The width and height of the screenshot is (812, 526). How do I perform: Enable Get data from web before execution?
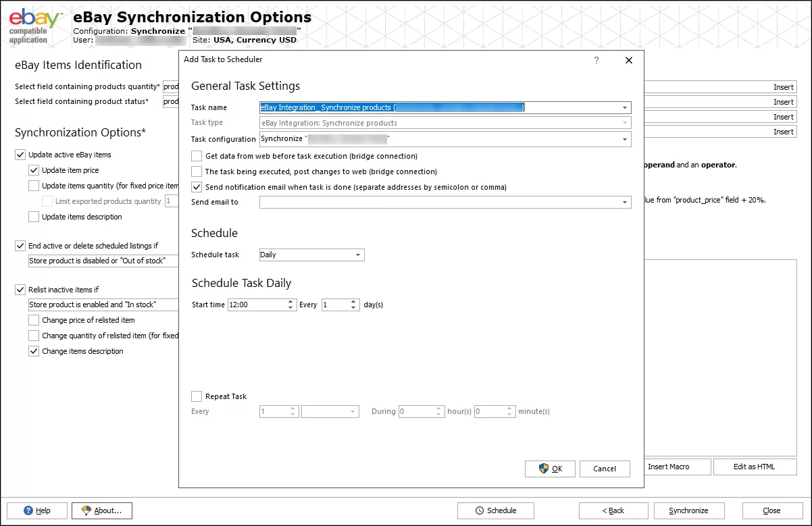tap(197, 156)
